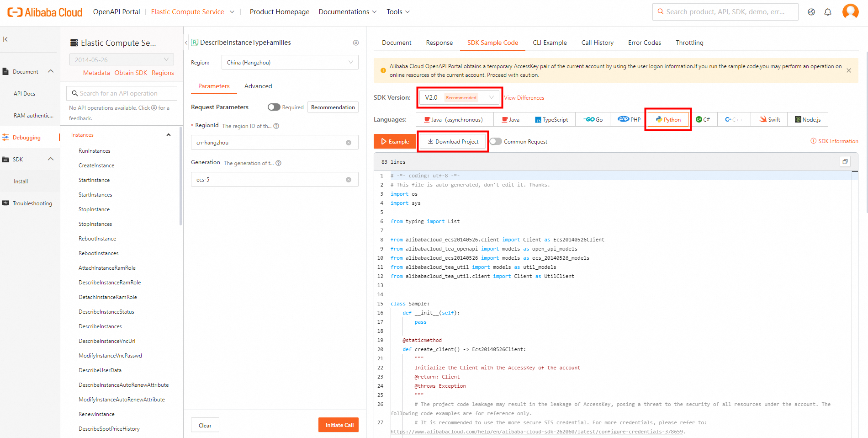Image resolution: width=868 pixels, height=438 pixels.
Task: Click the Clear button
Action: tap(205, 425)
